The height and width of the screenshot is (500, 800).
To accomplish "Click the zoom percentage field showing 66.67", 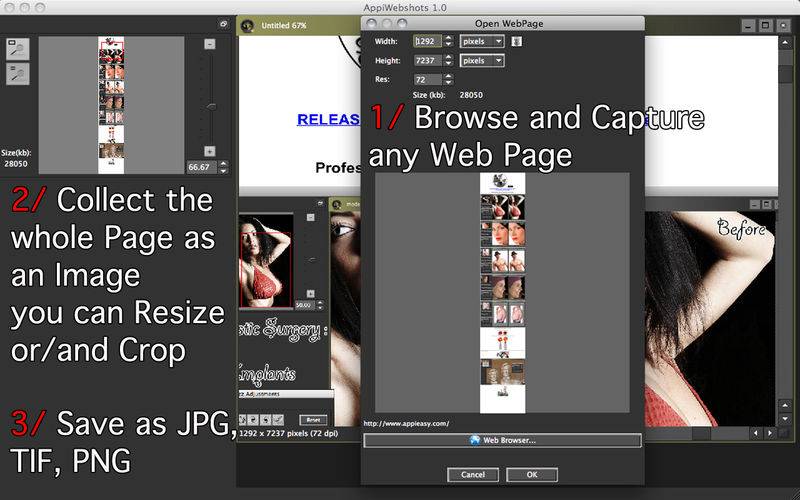I will 201,167.
